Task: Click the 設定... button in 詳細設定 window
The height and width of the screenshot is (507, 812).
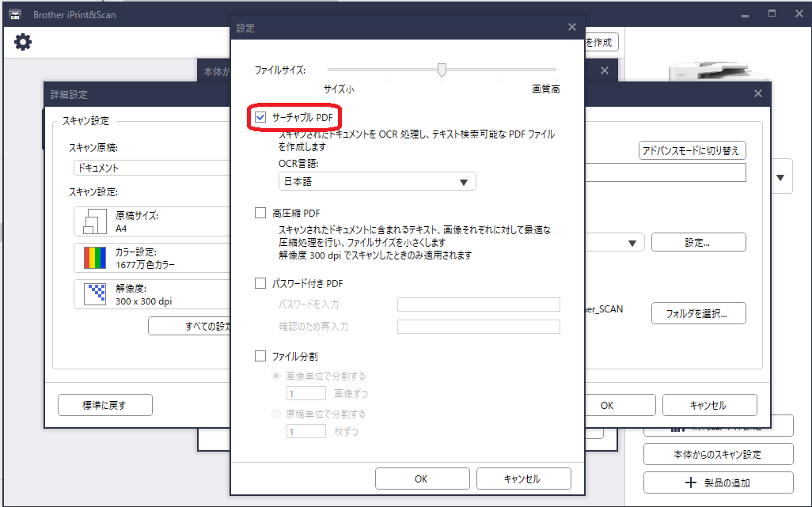Action: [x=699, y=242]
